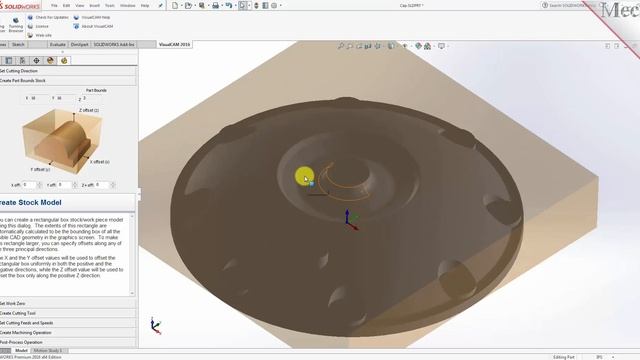Switch to the VisualCAM 2016 tab
The height and width of the screenshot is (360, 640).
[174, 44]
